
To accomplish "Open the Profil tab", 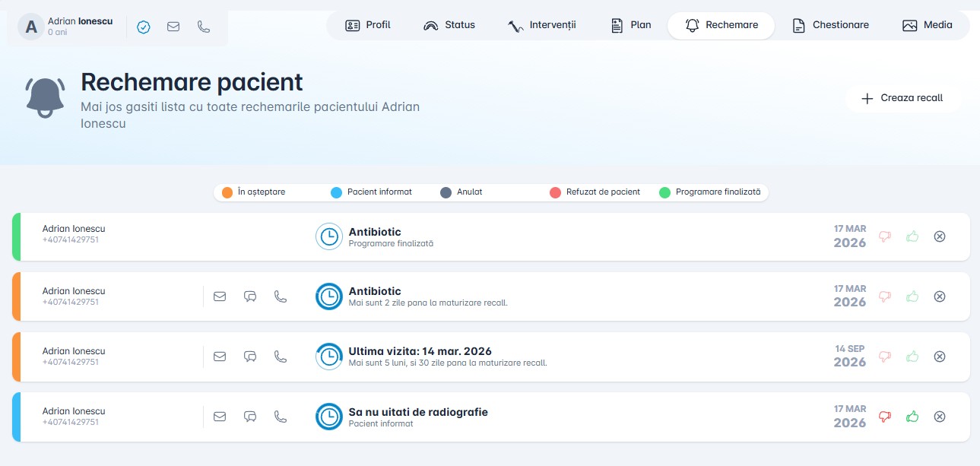I will [x=368, y=25].
